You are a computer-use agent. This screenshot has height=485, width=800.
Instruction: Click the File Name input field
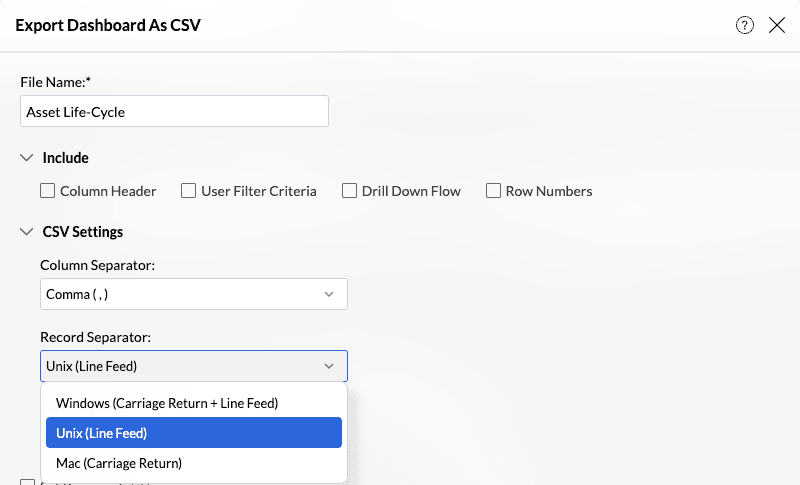pyautogui.click(x=174, y=112)
